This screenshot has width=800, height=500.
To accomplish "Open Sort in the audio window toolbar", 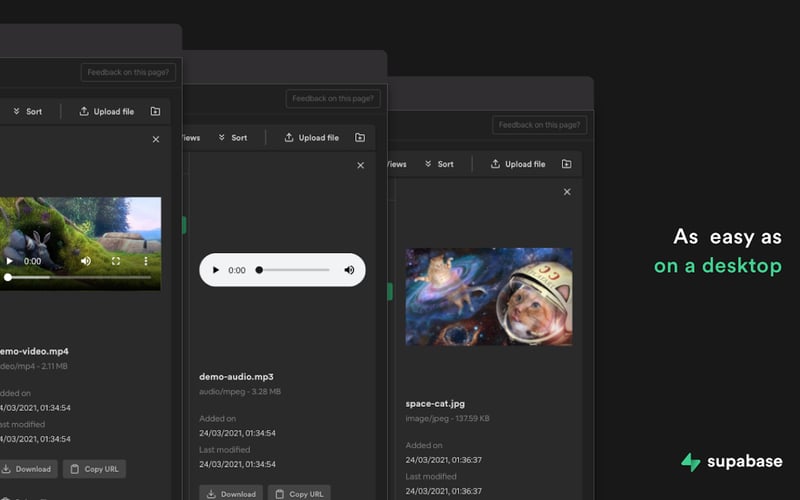I will coord(233,138).
